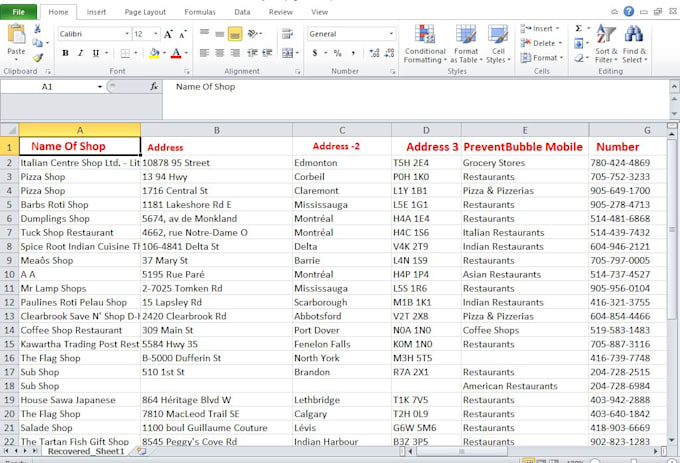Screen dimensions: 680x463
Task: Apply Percent Style format
Action: [x=337, y=53]
